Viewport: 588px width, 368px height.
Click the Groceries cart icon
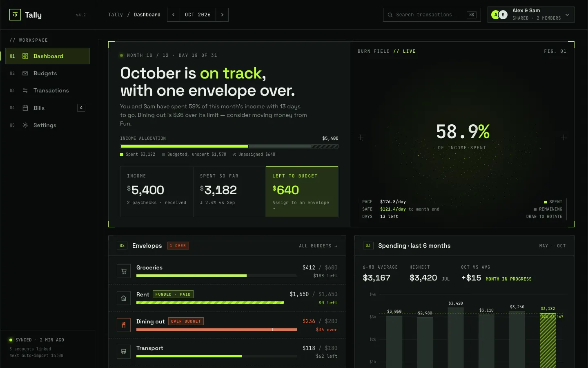coord(124,271)
